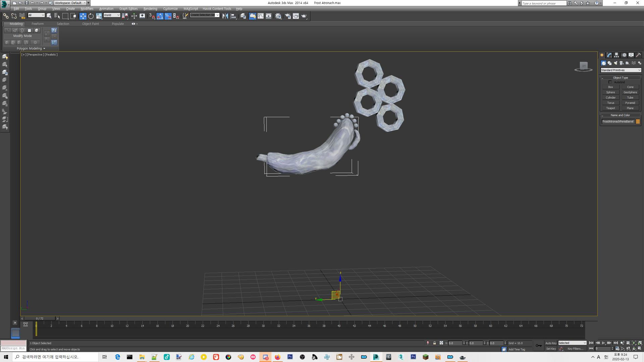Select the Space Warps category icon

click(x=634, y=63)
